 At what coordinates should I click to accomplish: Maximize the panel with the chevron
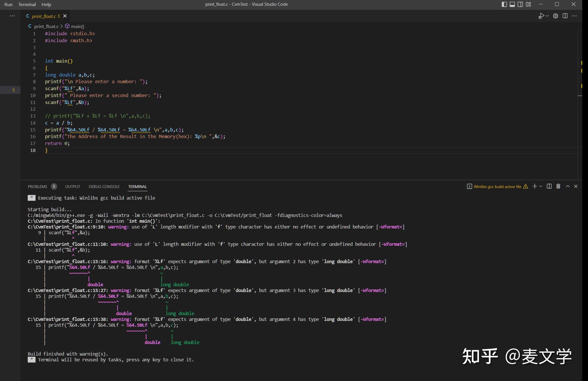tap(567, 186)
